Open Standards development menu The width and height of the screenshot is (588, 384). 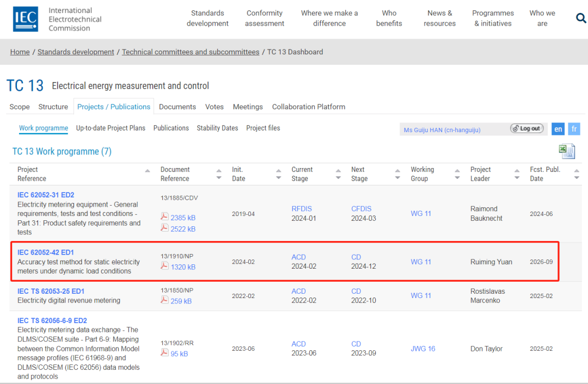click(207, 18)
